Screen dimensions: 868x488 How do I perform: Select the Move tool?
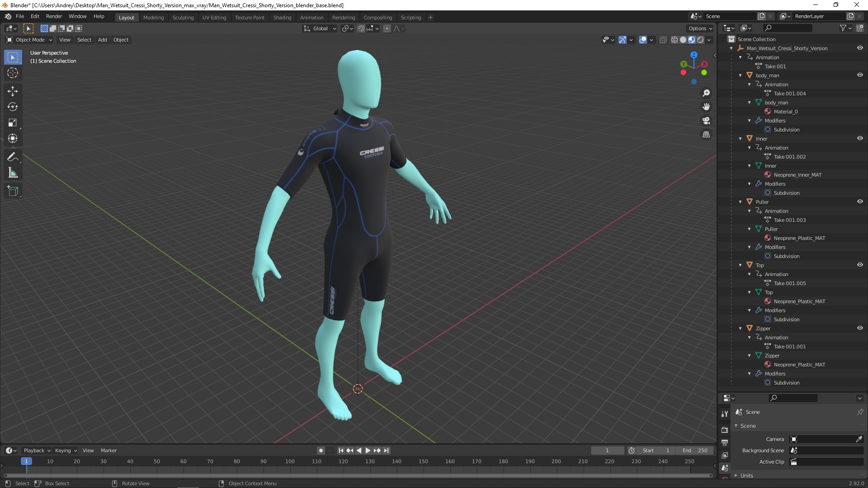click(x=13, y=91)
